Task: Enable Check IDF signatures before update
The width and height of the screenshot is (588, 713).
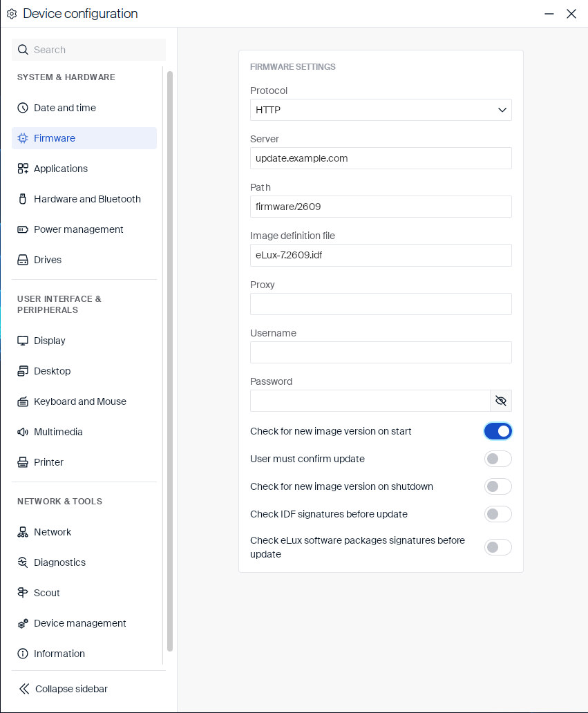Action: click(x=498, y=514)
